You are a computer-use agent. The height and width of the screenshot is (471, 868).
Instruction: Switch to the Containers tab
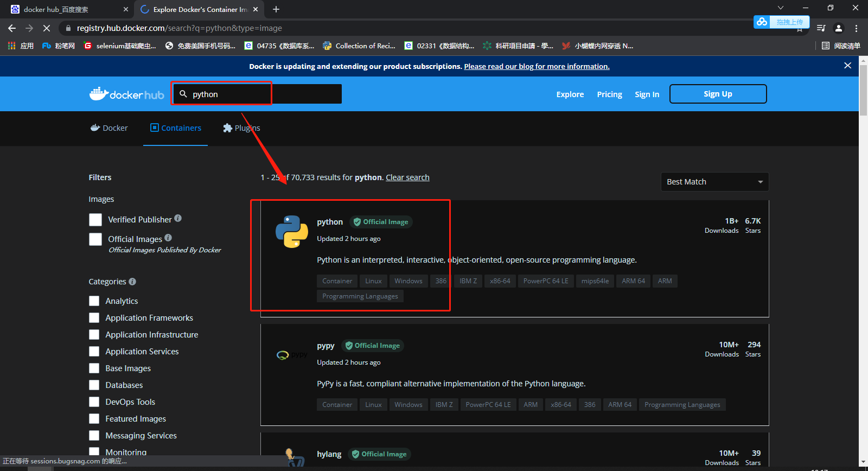click(x=175, y=128)
